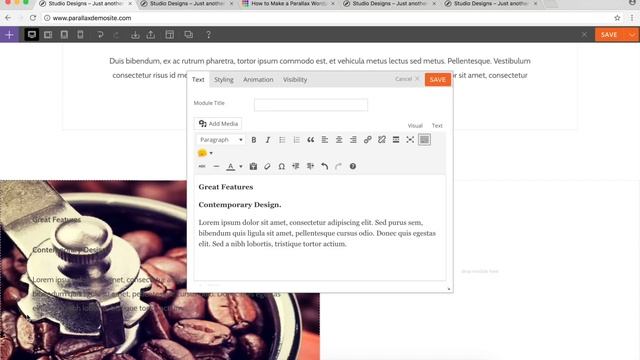The height and width of the screenshot is (360, 640).
Task: Open the layouts icon in builder toolbar
Action: 170,35
